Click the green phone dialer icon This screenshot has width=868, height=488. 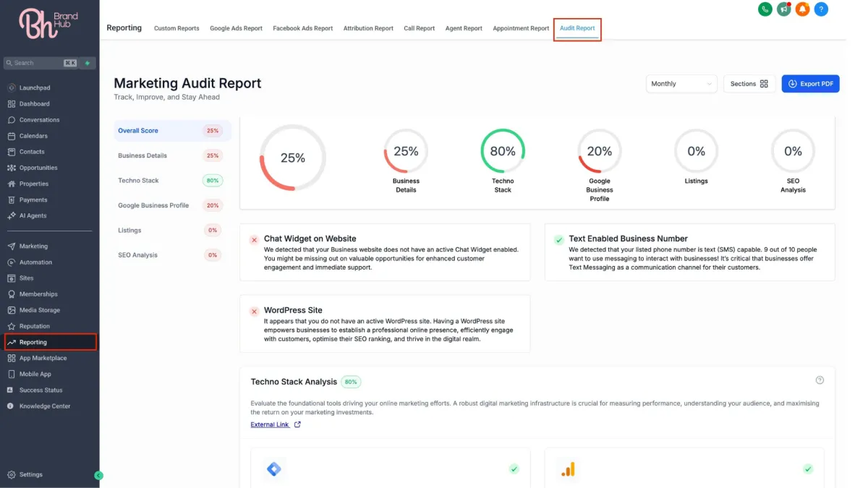(x=765, y=9)
